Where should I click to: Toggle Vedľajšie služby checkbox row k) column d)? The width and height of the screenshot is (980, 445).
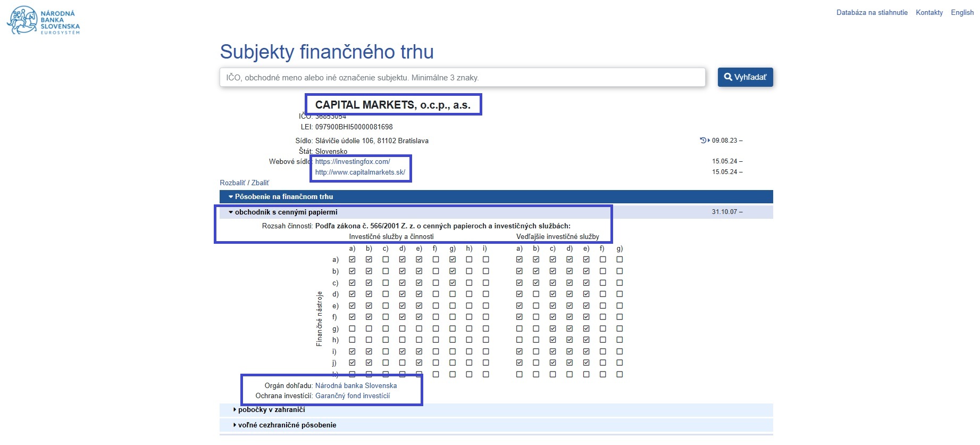coord(569,374)
